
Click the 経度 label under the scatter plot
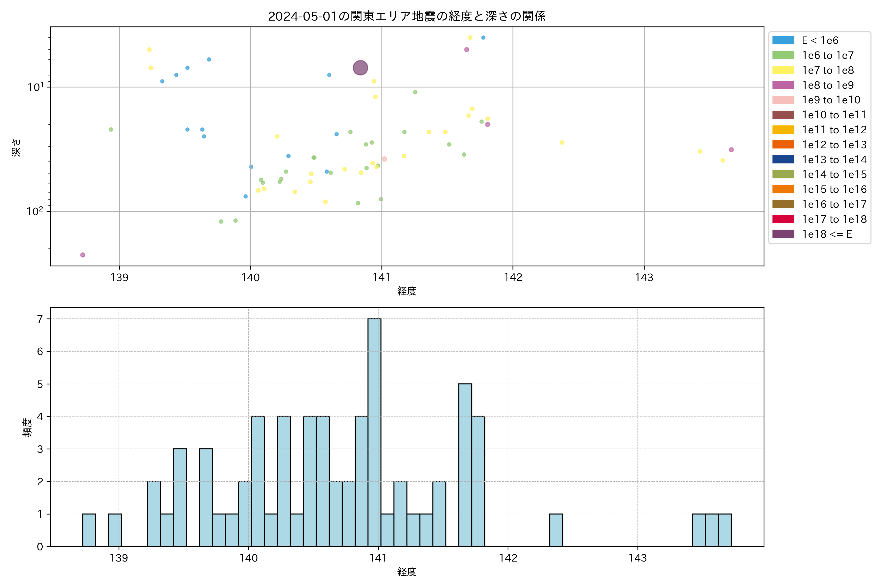click(x=406, y=291)
